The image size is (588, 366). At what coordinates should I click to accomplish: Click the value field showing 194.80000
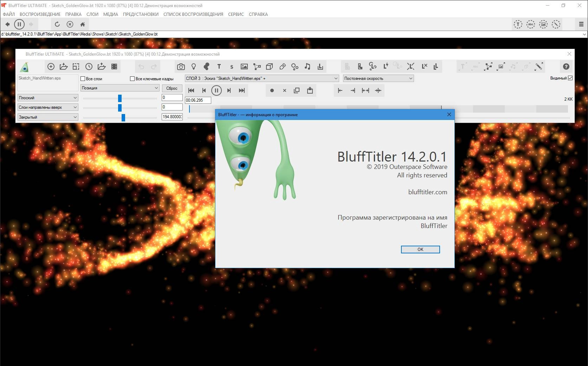click(172, 117)
